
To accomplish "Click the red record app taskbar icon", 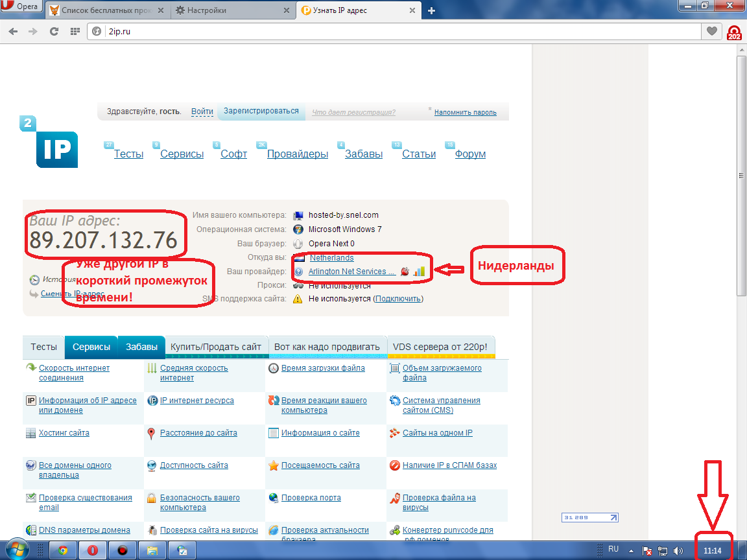I will 123,551.
